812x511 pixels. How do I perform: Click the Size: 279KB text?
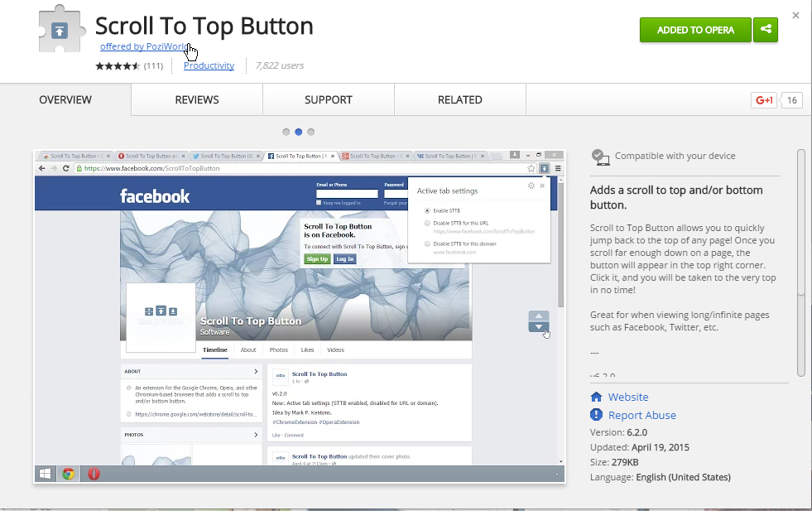[x=614, y=462]
